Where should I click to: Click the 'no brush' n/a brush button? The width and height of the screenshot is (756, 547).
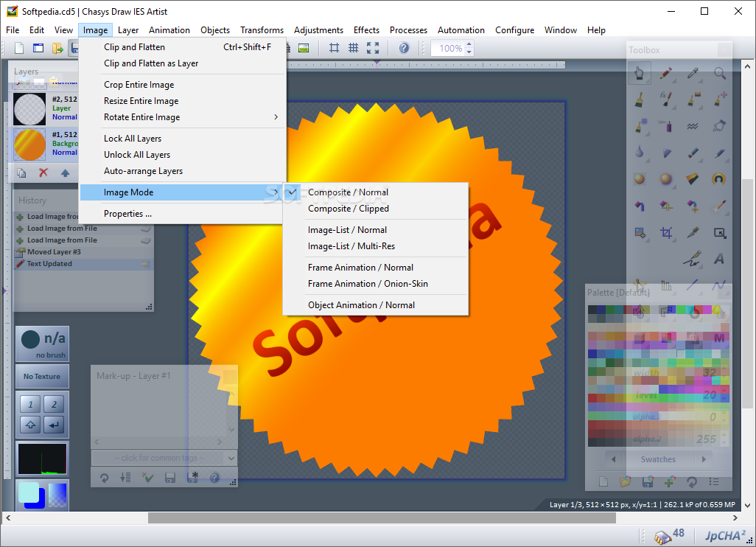coord(42,344)
